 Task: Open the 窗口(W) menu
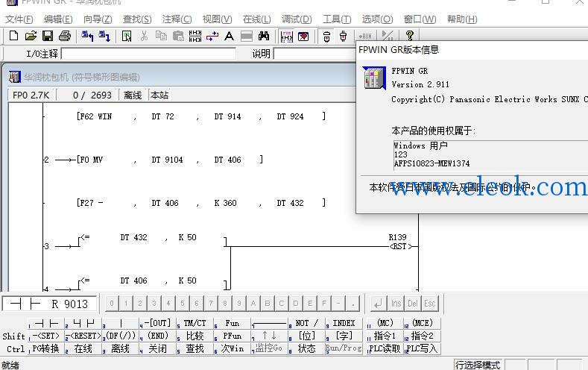click(420, 19)
